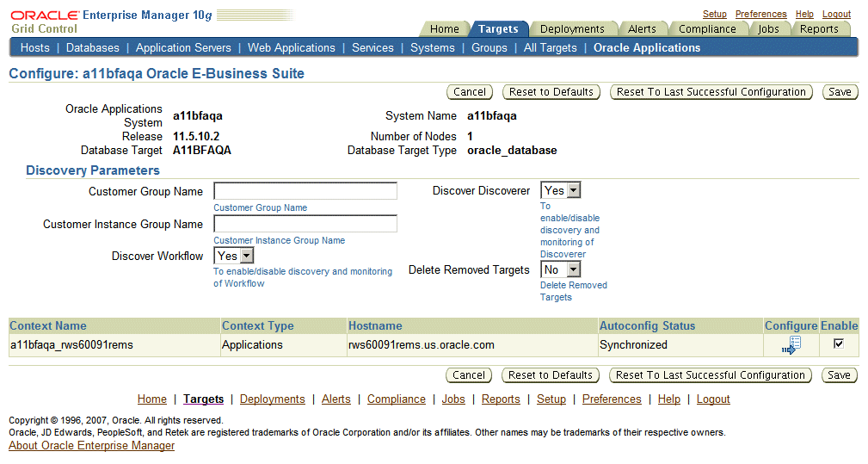The width and height of the screenshot is (868, 464).
Task: Click top Reset To Last Successful Configuration
Action: pyautogui.click(x=711, y=92)
